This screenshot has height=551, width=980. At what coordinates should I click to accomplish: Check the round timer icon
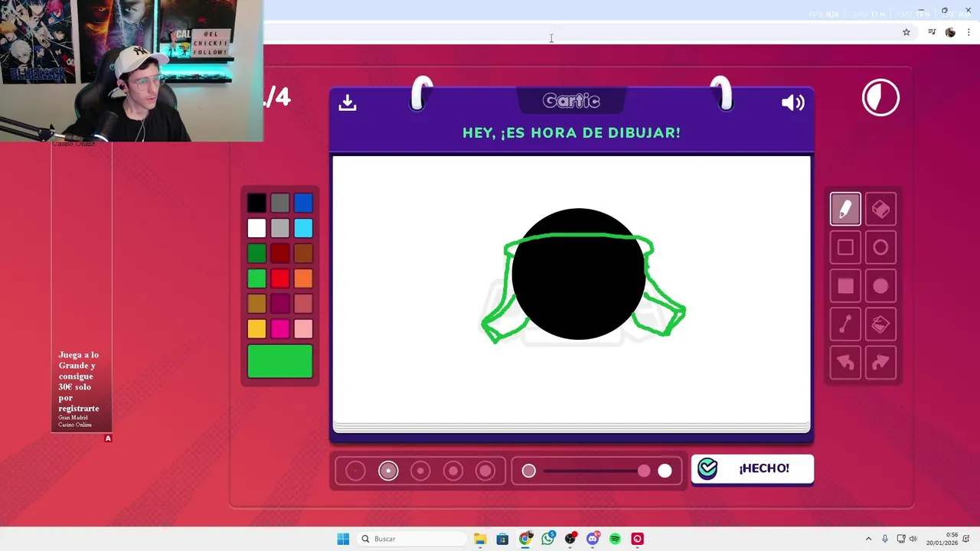point(880,98)
